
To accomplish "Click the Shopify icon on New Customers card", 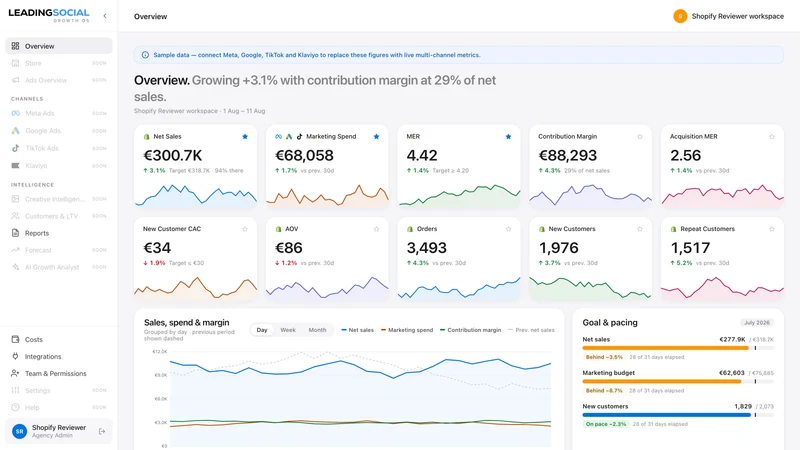I will [x=542, y=229].
